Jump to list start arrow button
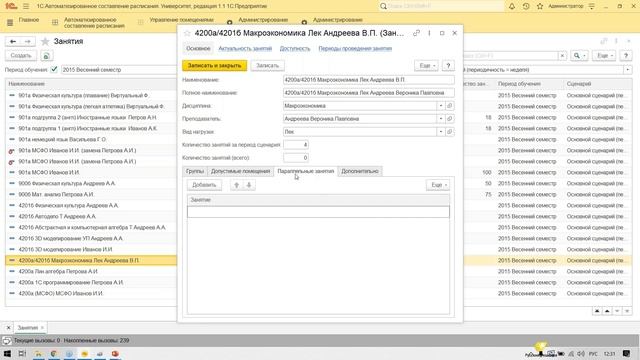640x360 pixels. pos(597,311)
